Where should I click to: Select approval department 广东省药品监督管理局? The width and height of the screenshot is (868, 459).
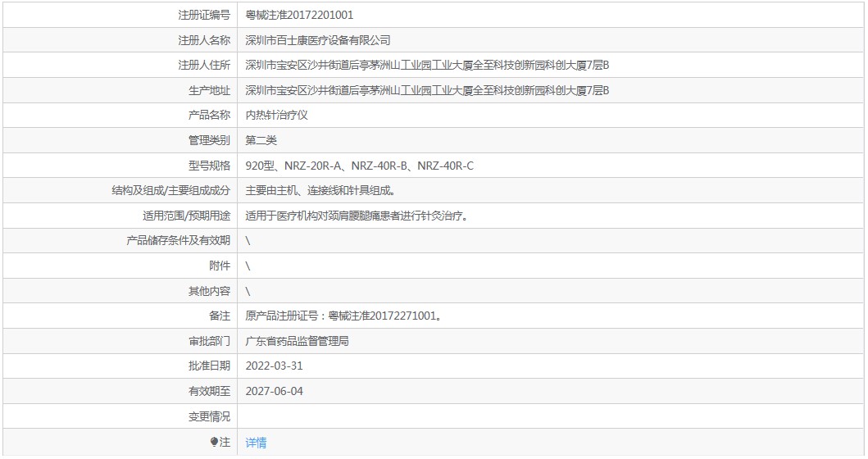tap(298, 341)
